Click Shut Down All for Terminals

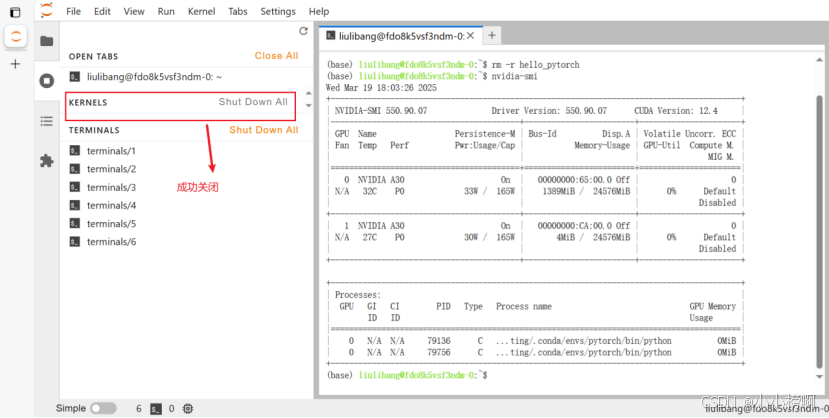pyautogui.click(x=264, y=129)
